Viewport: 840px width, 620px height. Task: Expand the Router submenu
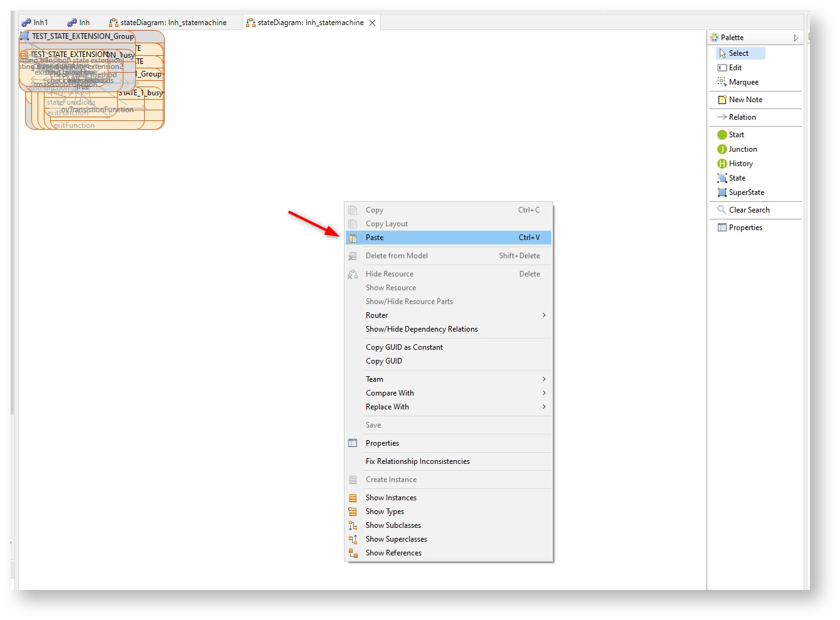[544, 315]
